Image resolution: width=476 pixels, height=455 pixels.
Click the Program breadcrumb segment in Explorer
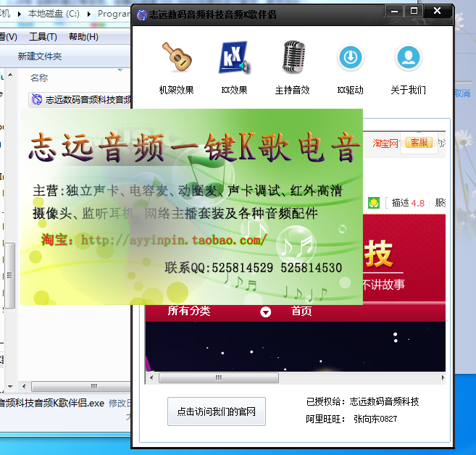(x=114, y=14)
